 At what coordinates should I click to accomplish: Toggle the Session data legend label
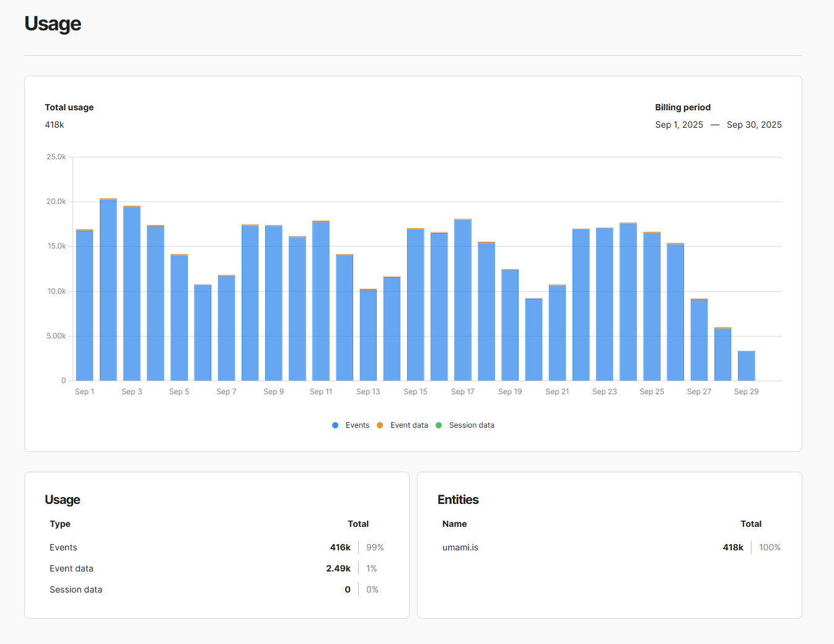pos(472,425)
